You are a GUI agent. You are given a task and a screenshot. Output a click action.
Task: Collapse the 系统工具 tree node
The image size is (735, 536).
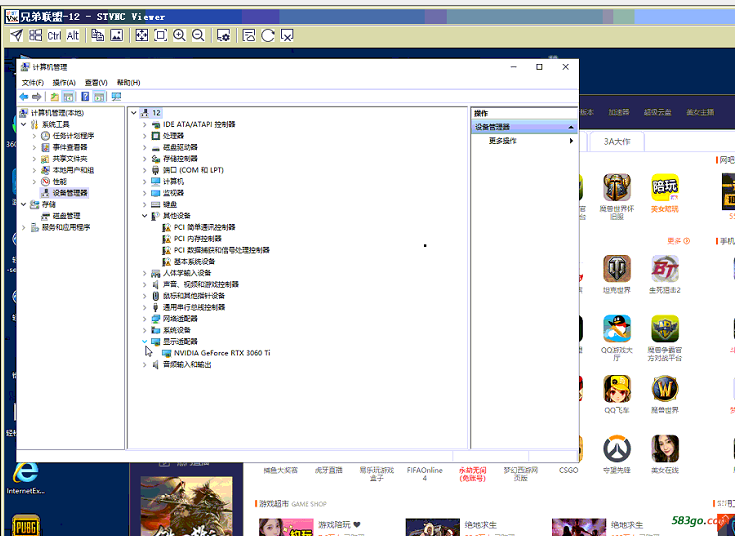(23, 124)
